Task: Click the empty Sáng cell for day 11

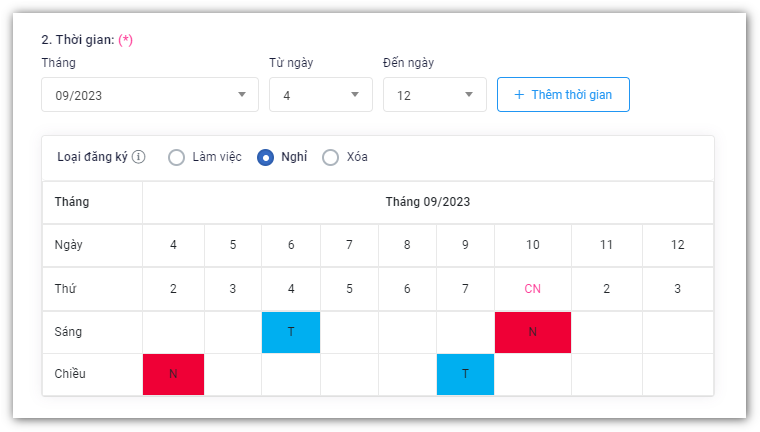Action: pyautogui.click(x=606, y=332)
